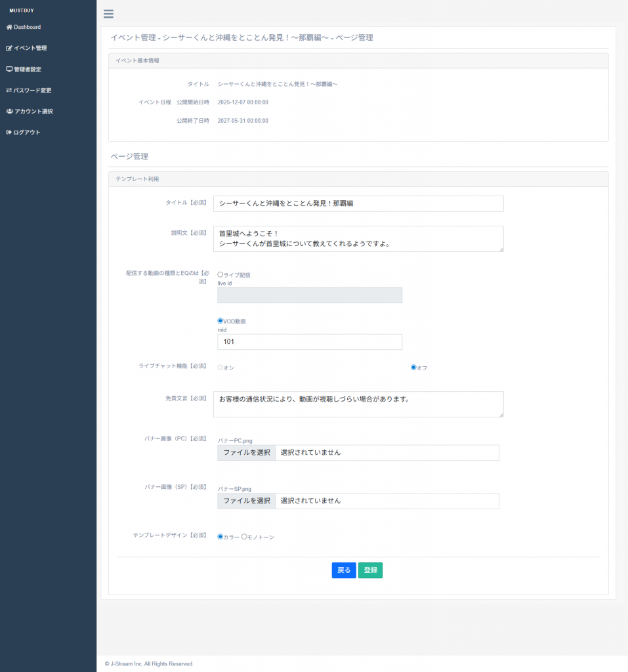The width and height of the screenshot is (628, 672).
Task: Select the イベント管理 pencil icon
Action: click(9, 48)
